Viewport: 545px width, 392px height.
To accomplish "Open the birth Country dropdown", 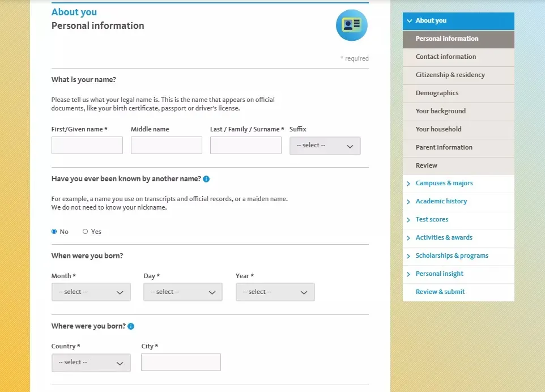I will [x=91, y=363].
